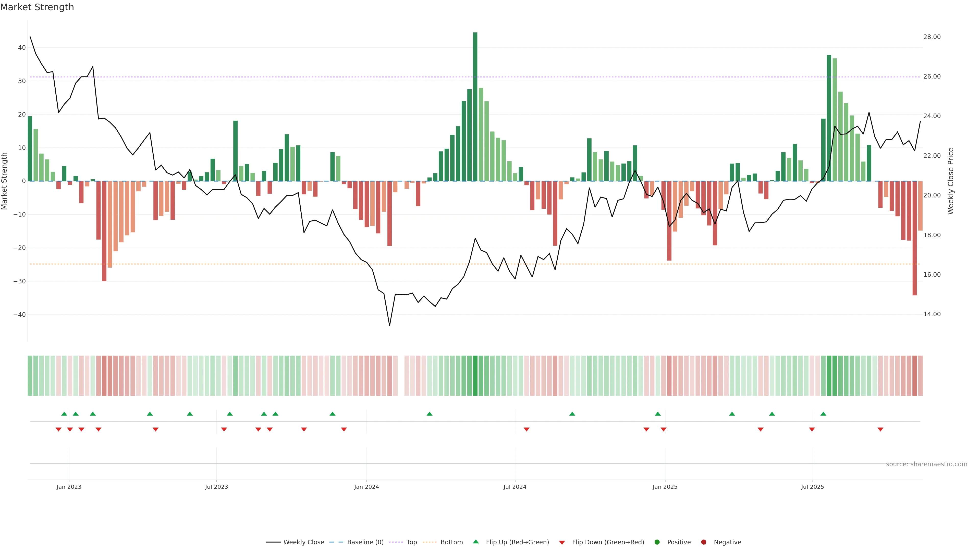Image resolution: width=980 pixels, height=551 pixels.
Task: Click the Market Strength chart title
Action: point(37,7)
